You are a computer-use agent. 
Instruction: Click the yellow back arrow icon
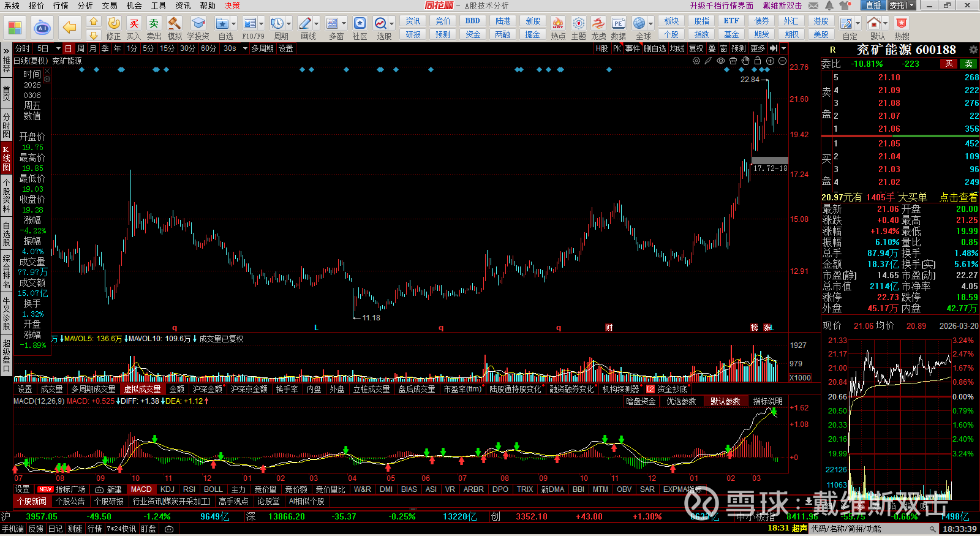coord(70,28)
